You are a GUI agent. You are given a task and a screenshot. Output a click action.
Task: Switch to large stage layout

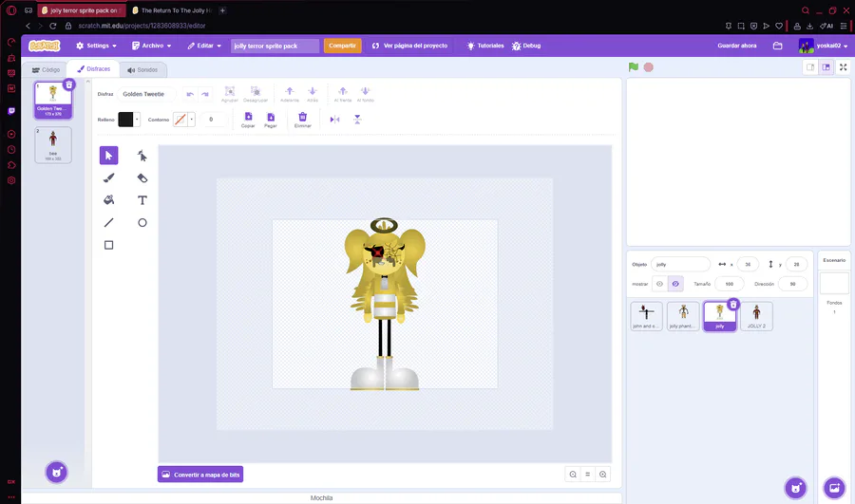[826, 67]
